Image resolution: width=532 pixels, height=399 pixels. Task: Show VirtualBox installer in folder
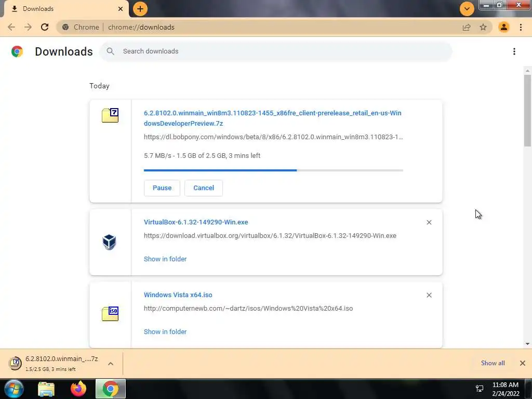pyautogui.click(x=165, y=259)
